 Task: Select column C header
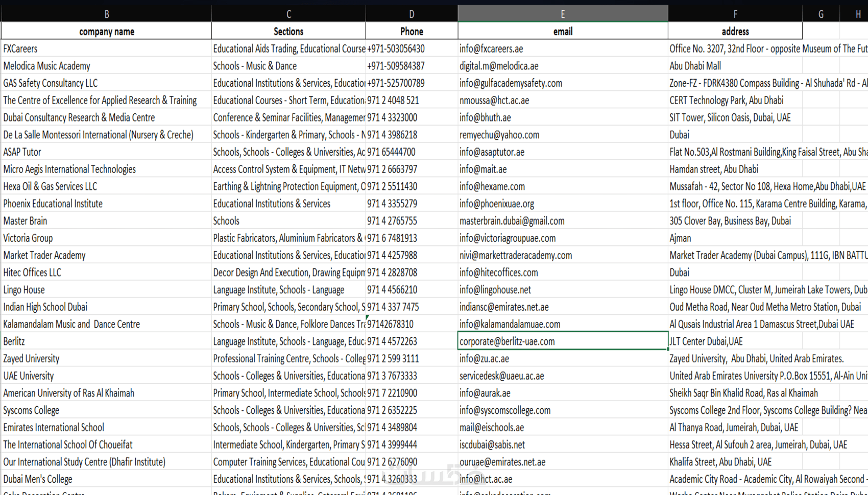point(288,14)
